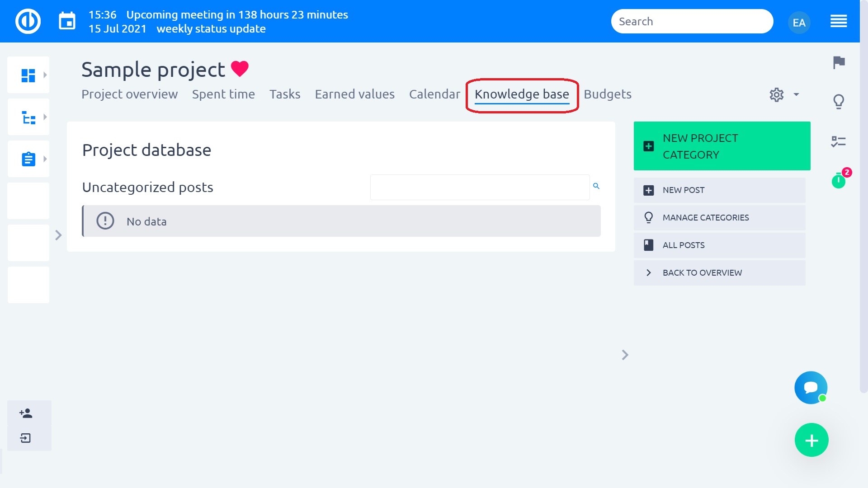Screen dimensions: 868x488
Task: Click the New Project Category button
Action: [722, 146]
